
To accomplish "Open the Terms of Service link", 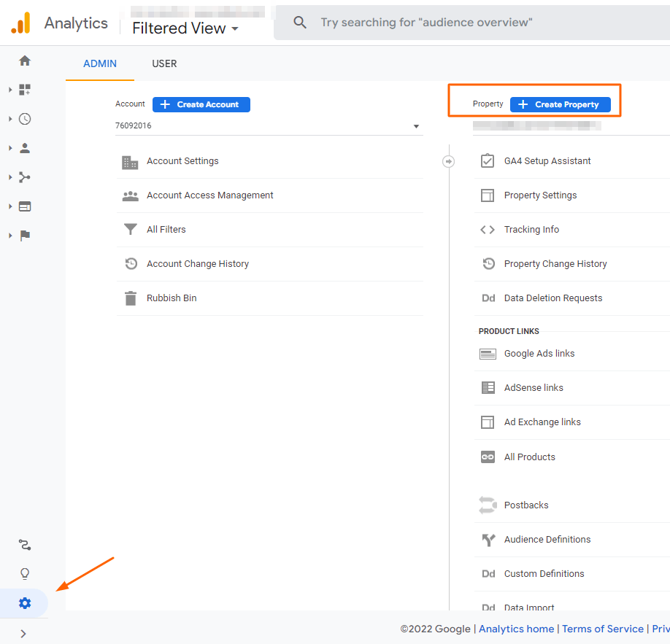I will (x=603, y=629).
